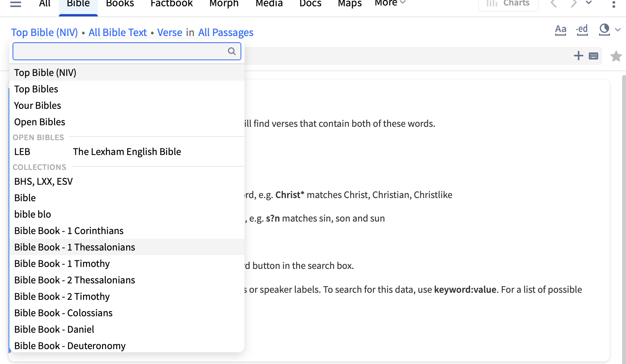Star this search as a favorite
The height and width of the screenshot is (364, 626).
point(616,56)
